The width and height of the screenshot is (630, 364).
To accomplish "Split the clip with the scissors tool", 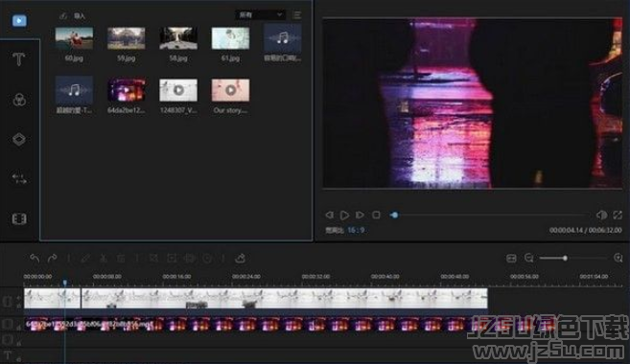I will 103,258.
